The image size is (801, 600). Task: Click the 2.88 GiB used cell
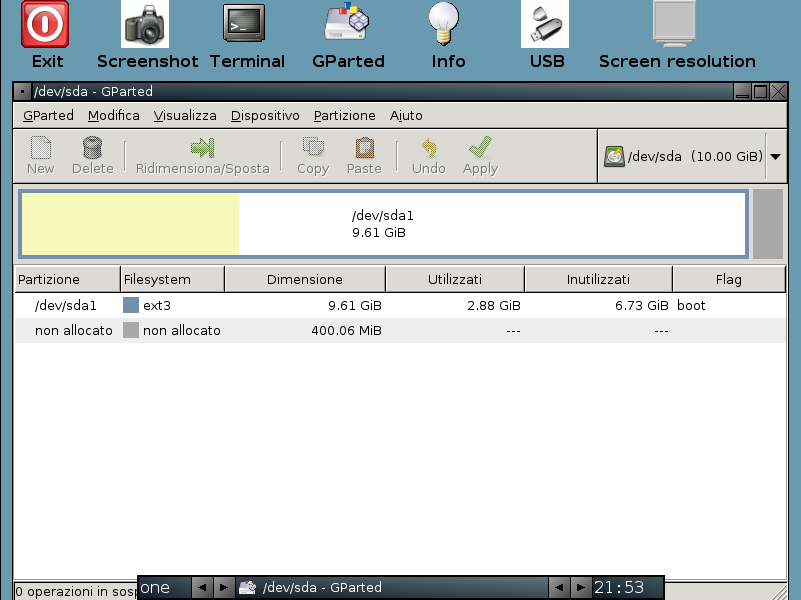pyautogui.click(x=493, y=305)
